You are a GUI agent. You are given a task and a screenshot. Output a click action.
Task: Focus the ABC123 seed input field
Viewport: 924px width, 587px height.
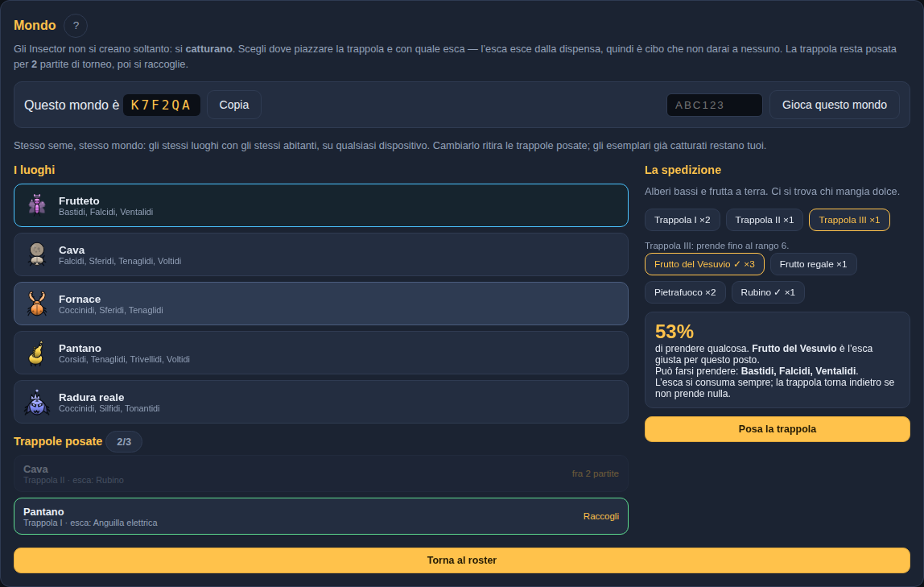(x=714, y=105)
